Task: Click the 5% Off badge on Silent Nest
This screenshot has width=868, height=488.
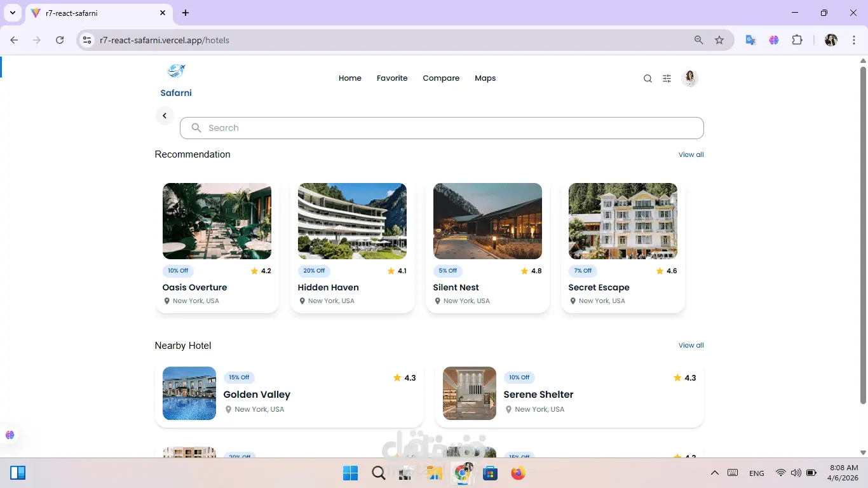Action: 448,271
